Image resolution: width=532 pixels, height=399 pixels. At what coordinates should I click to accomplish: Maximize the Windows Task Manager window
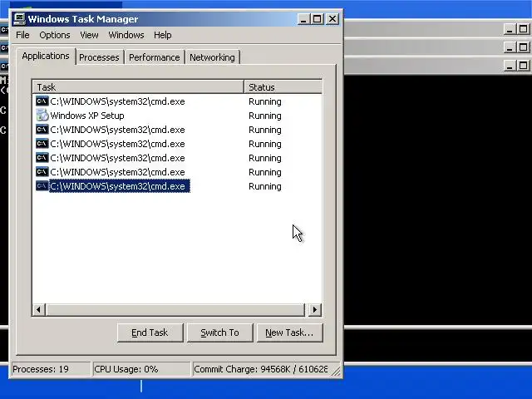[318, 19]
